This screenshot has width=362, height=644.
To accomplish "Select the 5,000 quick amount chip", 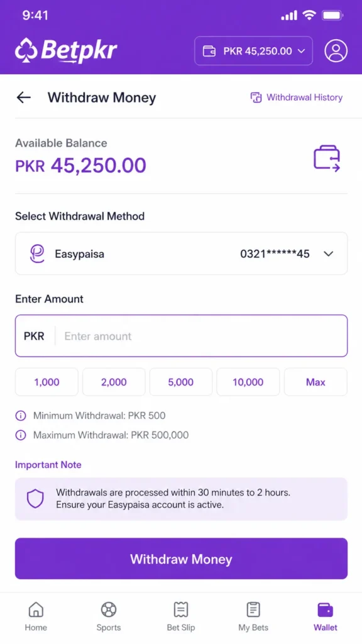I will point(180,382).
